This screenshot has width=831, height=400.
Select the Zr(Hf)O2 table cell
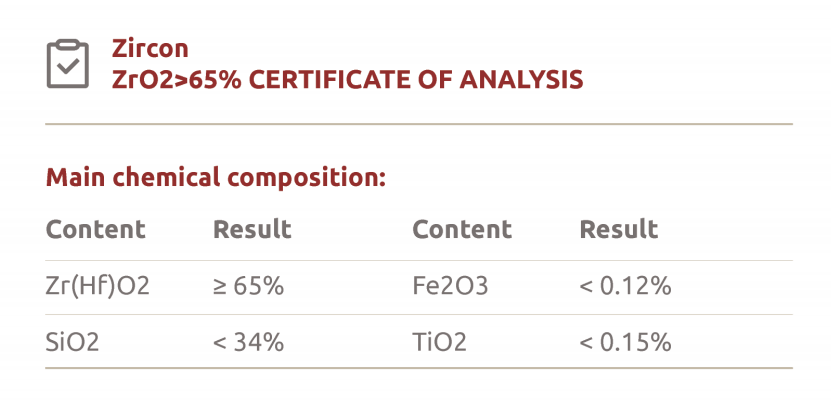tap(98, 286)
